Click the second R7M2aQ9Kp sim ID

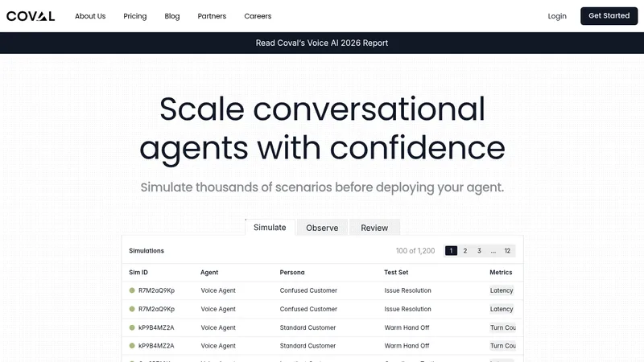[156, 309]
